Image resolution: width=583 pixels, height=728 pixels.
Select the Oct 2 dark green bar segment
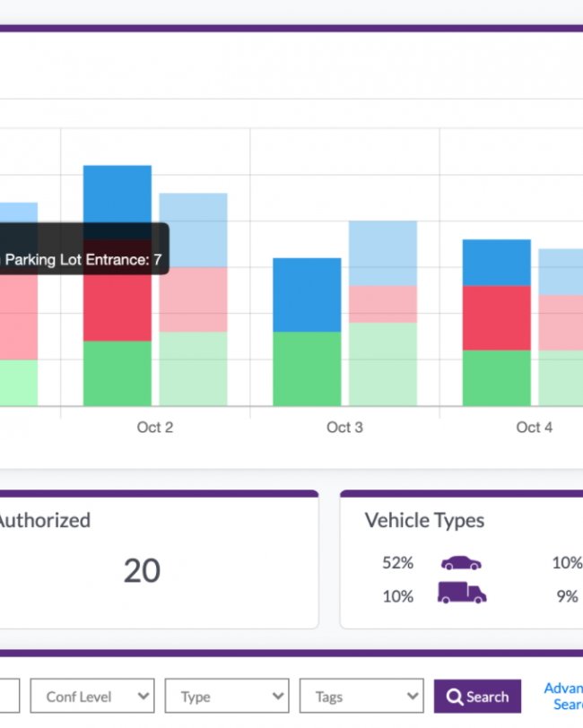pos(117,373)
